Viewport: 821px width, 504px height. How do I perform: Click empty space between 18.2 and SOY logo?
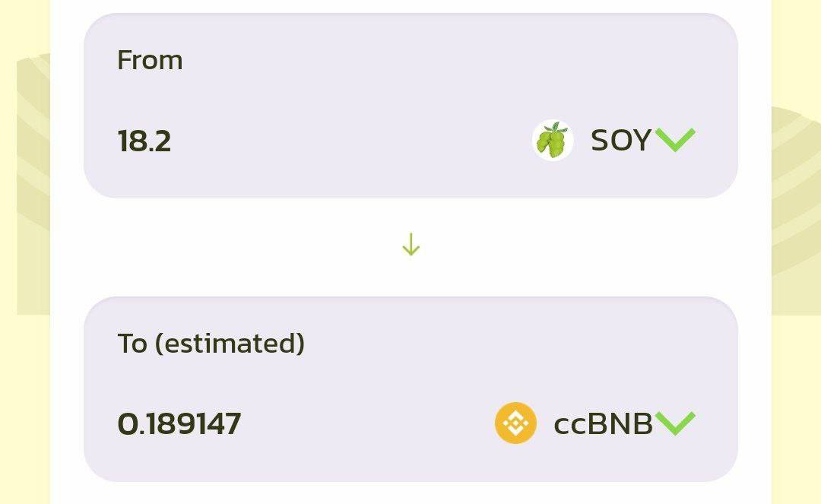pyautogui.click(x=350, y=141)
